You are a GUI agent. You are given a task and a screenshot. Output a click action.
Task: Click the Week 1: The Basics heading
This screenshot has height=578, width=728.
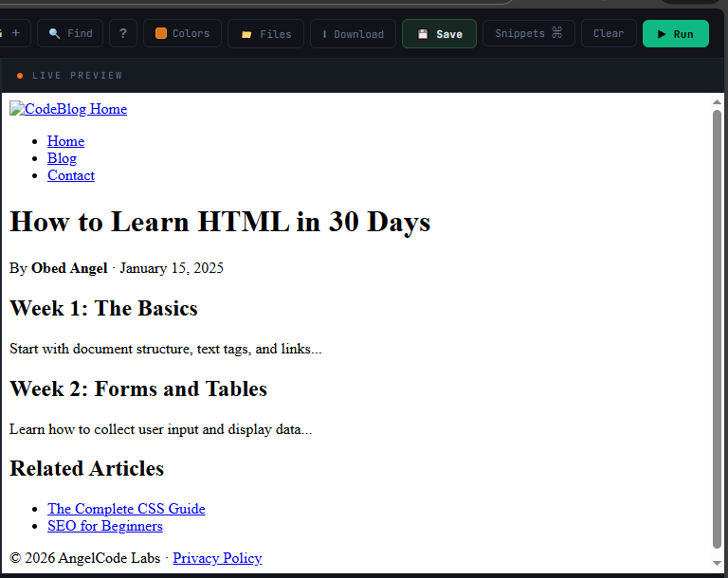103,308
